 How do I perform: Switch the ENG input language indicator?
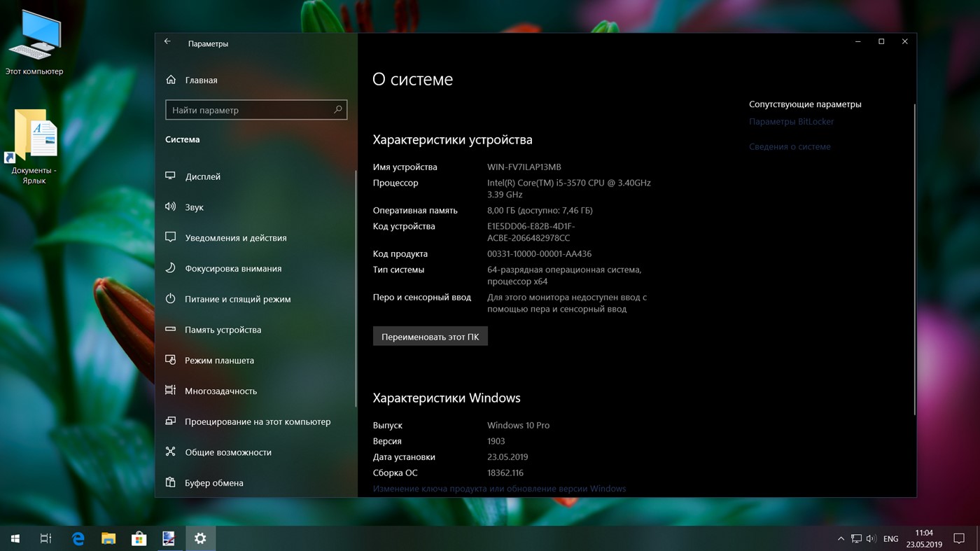pos(891,538)
